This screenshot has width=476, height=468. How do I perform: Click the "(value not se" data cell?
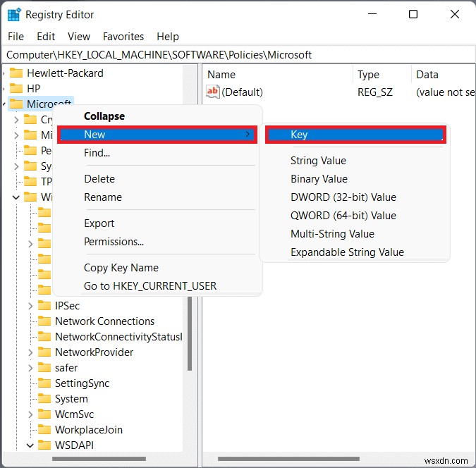click(x=445, y=92)
